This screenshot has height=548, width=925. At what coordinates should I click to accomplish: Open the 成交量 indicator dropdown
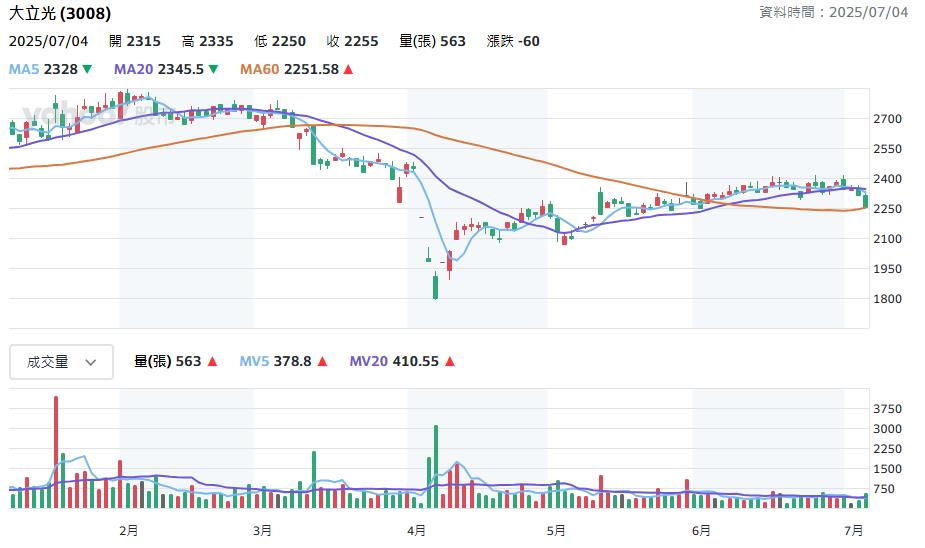click(x=61, y=362)
